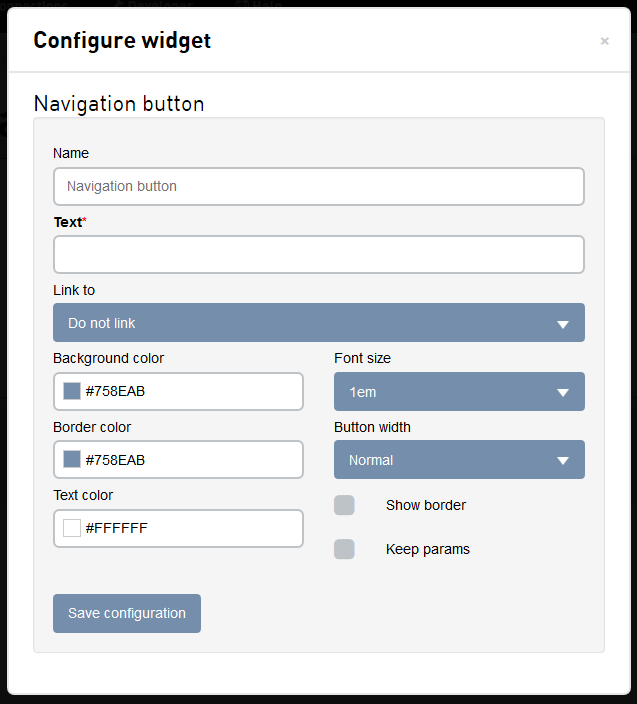The height and width of the screenshot is (704, 637).
Task: Click the arrow on the Normal dropdown
Action: point(563,461)
